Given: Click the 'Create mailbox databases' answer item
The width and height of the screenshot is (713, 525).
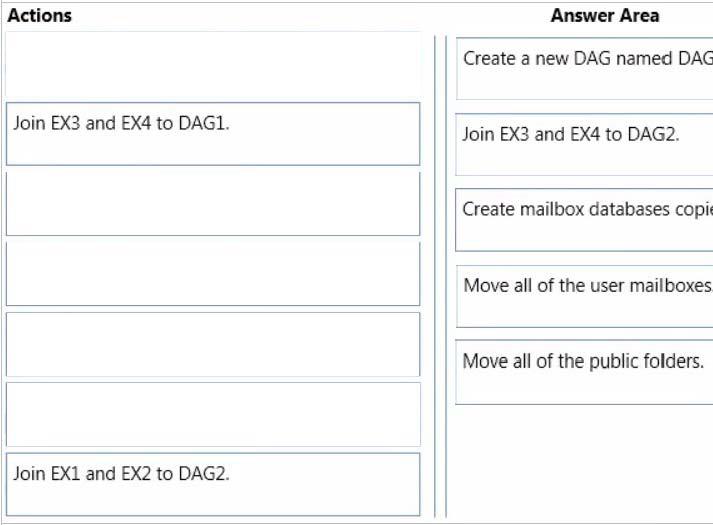Looking at the screenshot, I should pyautogui.click(x=584, y=220).
